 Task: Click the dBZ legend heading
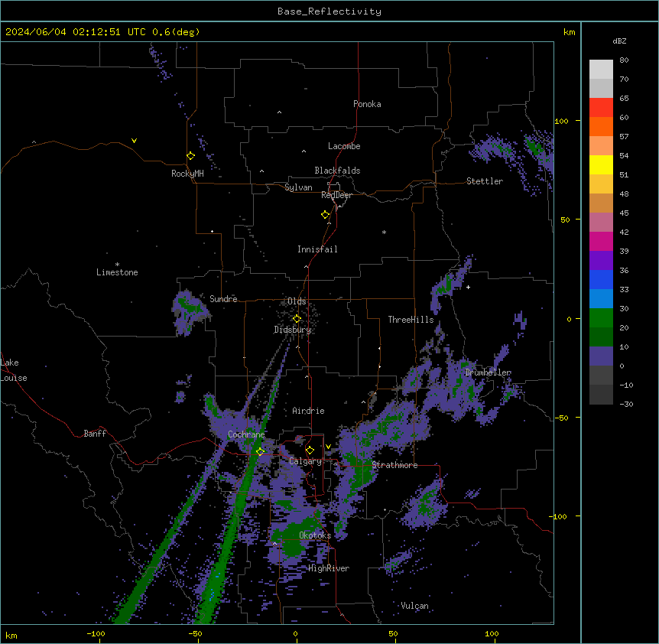(x=619, y=41)
